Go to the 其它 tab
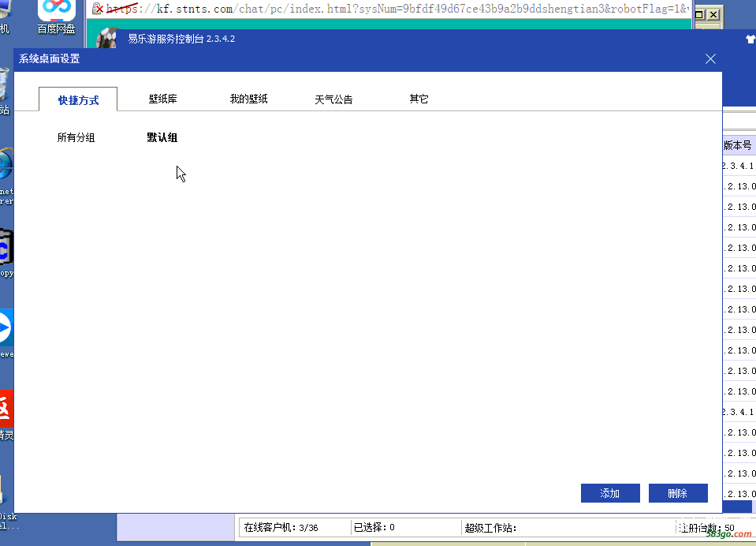756x546 pixels. pos(419,99)
